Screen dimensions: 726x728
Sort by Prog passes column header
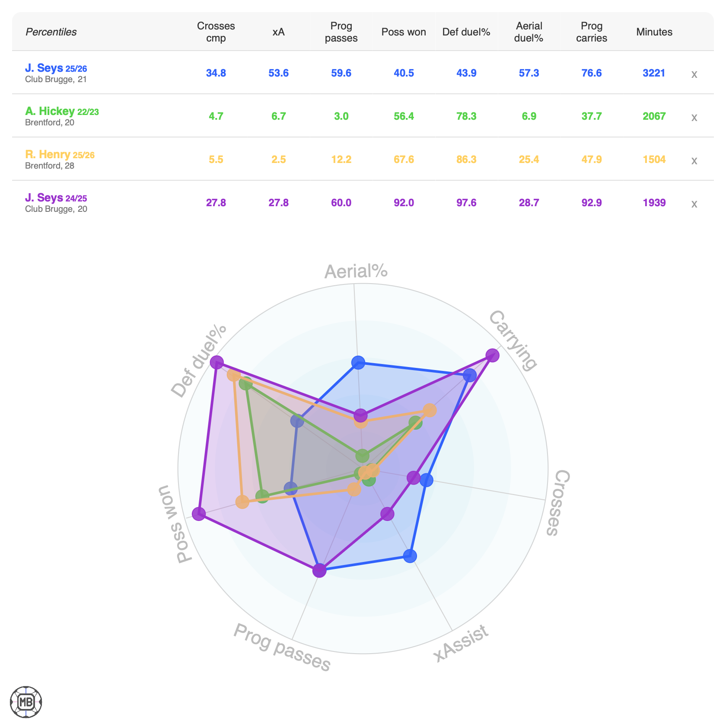click(341, 32)
